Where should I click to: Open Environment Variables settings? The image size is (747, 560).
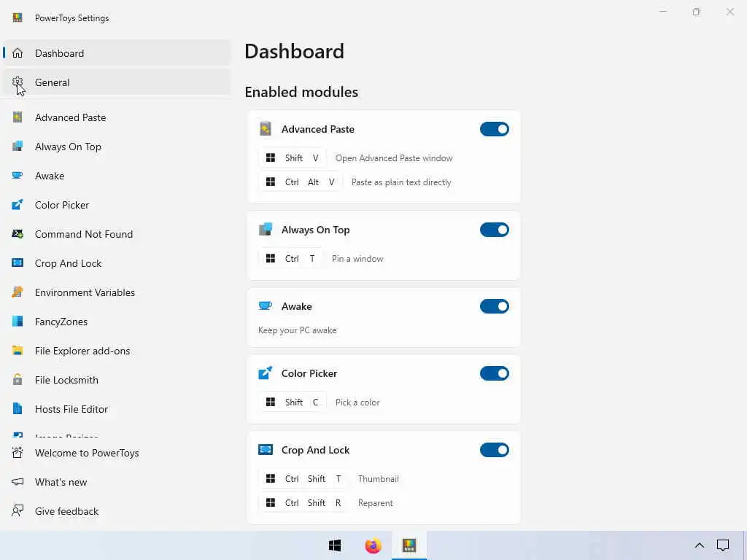click(117, 292)
